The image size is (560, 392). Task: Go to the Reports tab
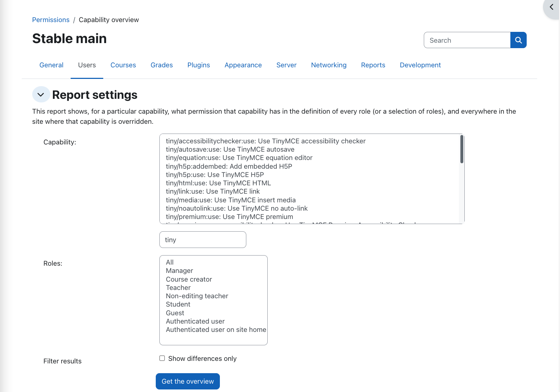point(373,65)
